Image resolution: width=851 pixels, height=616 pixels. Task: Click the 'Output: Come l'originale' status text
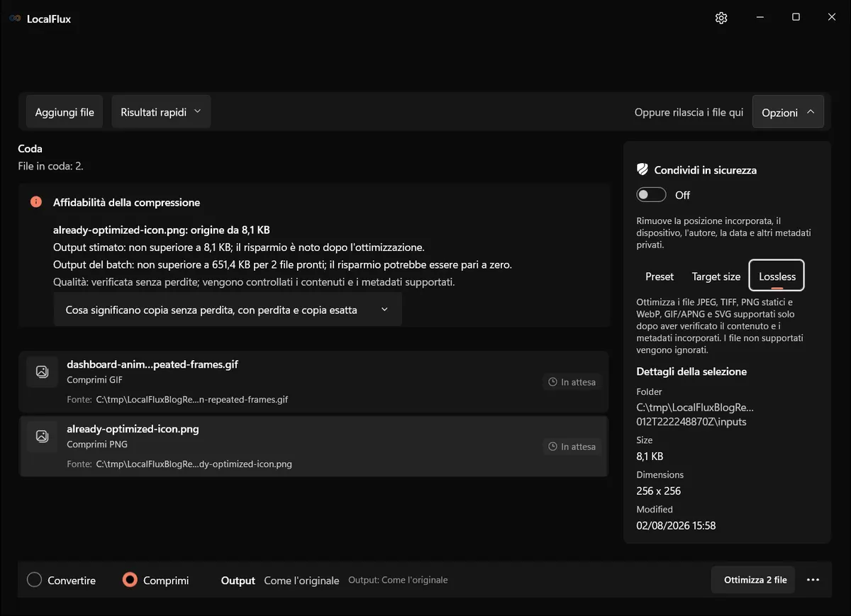398,580
